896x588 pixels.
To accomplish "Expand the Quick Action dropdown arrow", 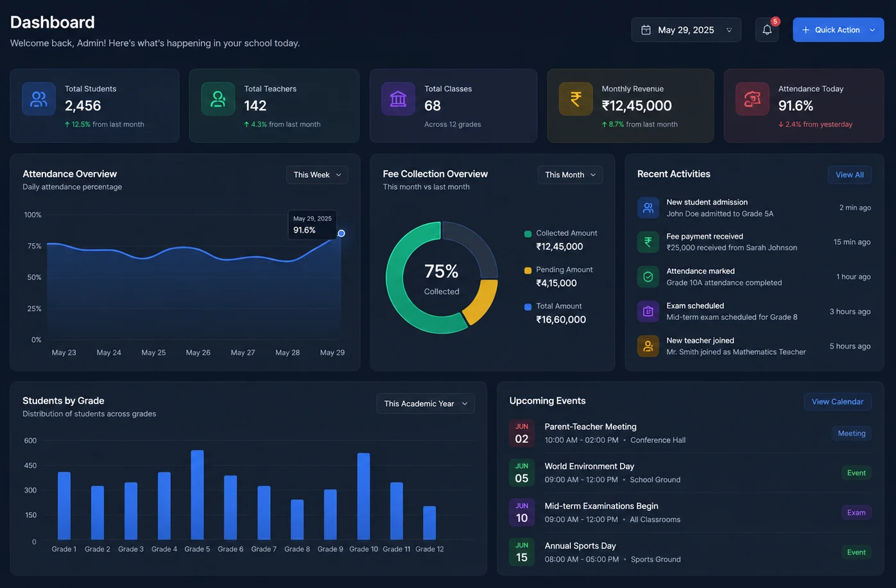I will (x=872, y=30).
